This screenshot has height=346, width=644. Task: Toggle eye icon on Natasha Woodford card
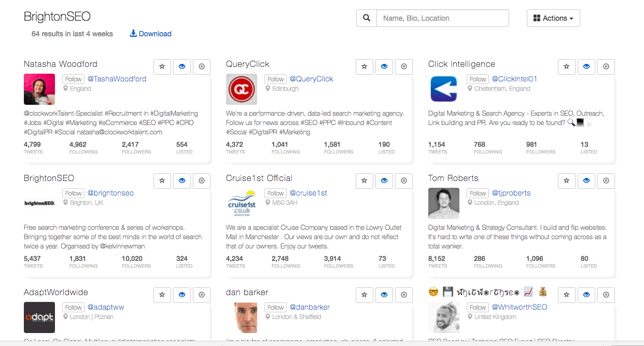[182, 66]
